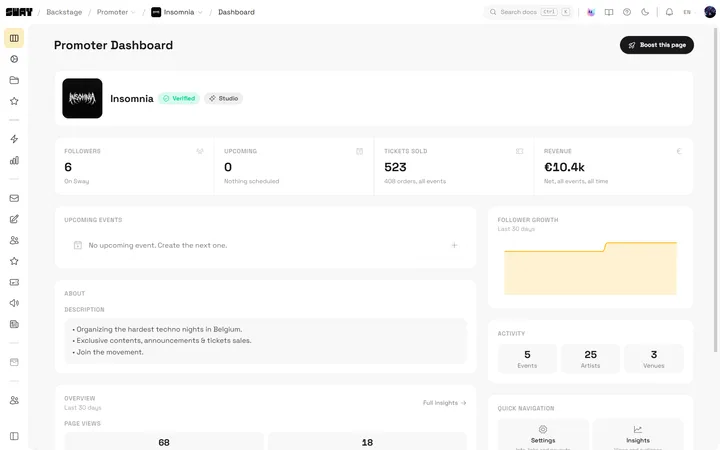
Task: Open the dashboard columns icon in sidebar
Action: click(14, 38)
